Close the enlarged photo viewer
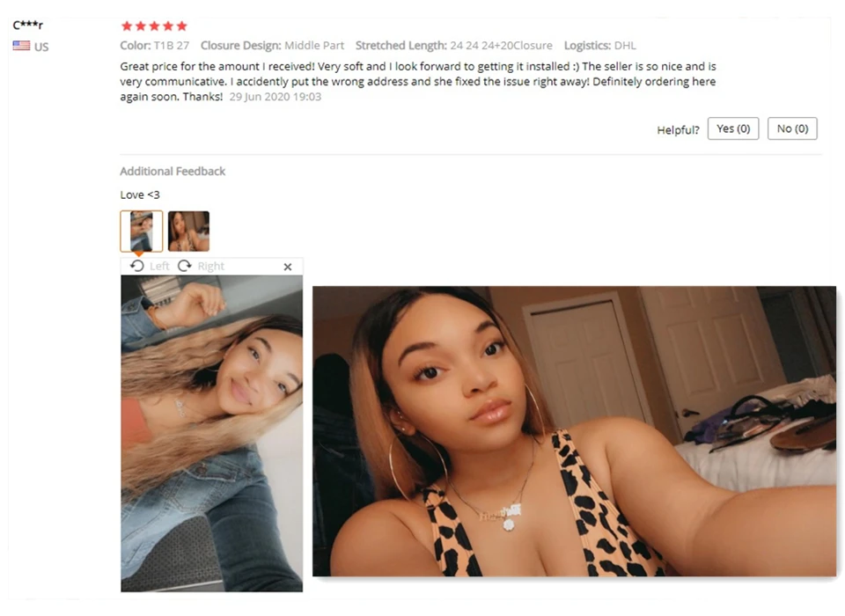Viewport: 845px width, 616px height. pos(288,267)
